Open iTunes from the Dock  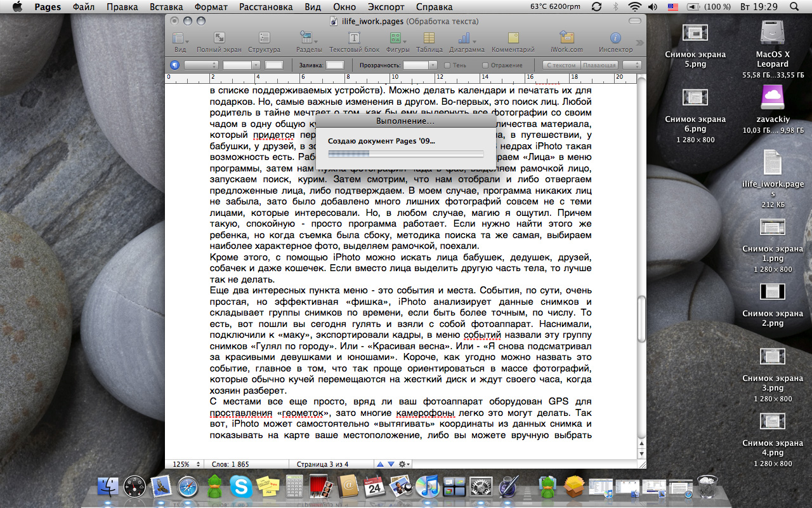pos(428,487)
